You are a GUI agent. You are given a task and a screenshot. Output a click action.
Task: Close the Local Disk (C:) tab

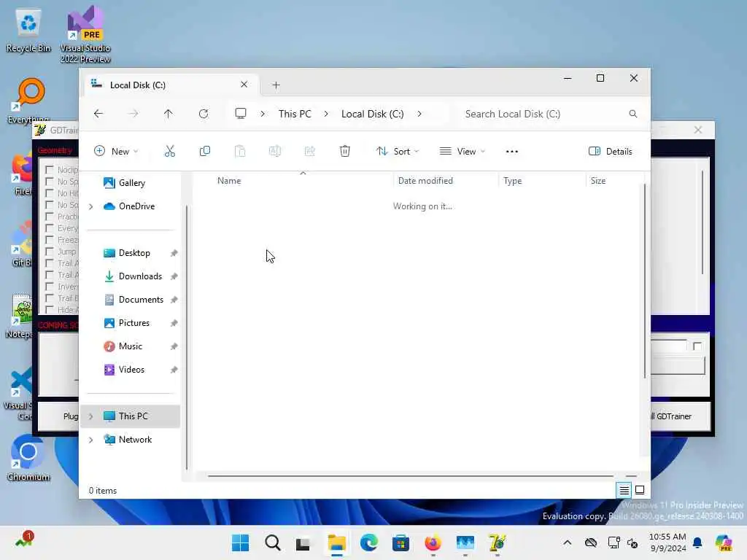point(244,85)
